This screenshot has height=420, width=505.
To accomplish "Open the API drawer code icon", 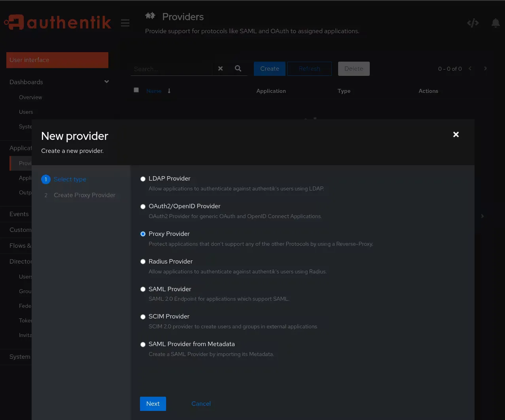I will [473, 23].
